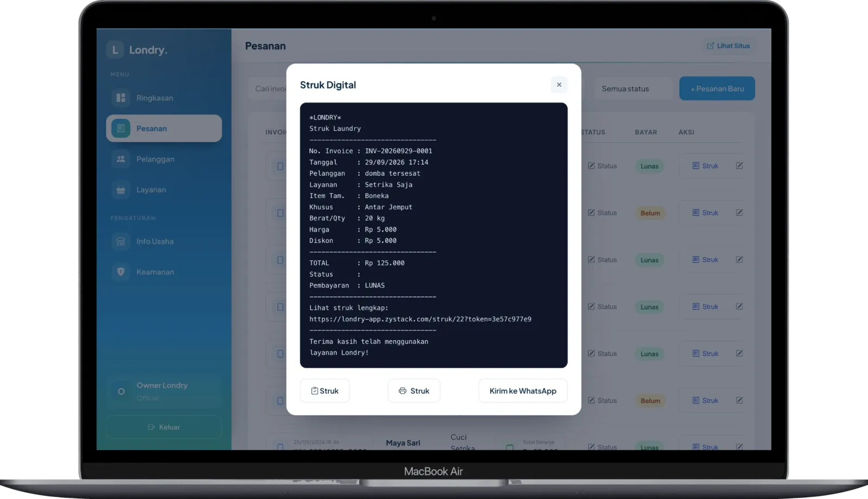The image size is (868, 499).
Task: Click the edit pencil icon in second row
Action: coord(739,213)
